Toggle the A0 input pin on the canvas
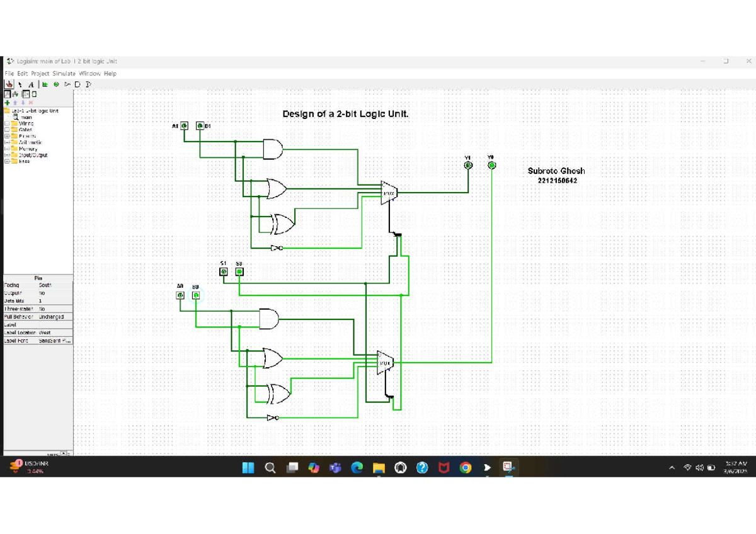This screenshot has width=756, height=534. [180, 295]
